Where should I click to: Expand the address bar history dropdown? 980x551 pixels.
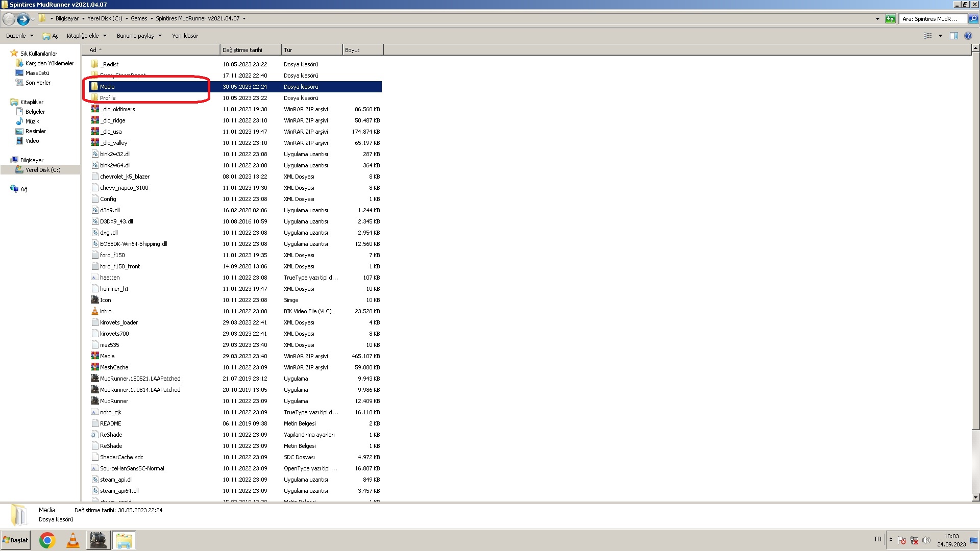coord(877,19)
